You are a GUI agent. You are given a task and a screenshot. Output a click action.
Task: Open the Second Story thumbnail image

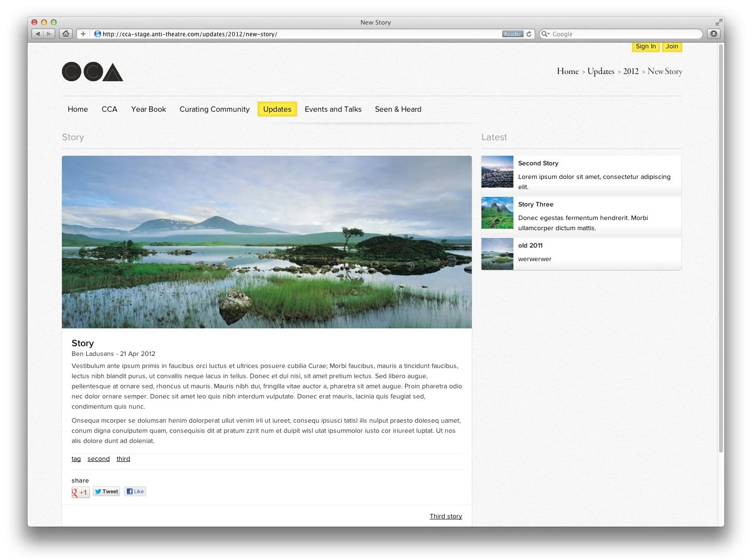[x=497, y=172]
